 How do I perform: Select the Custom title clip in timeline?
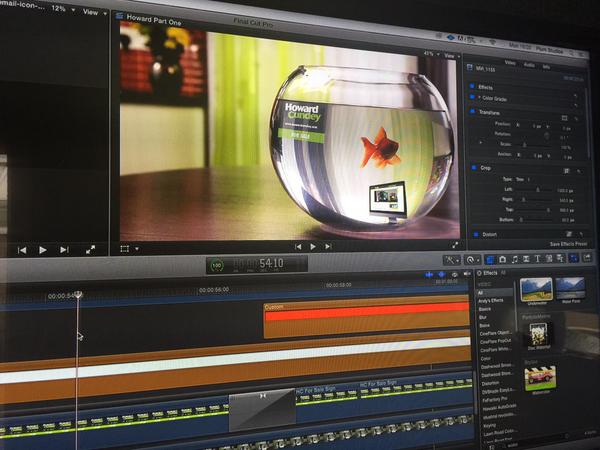pyautogui.click(x=366, y=318)
